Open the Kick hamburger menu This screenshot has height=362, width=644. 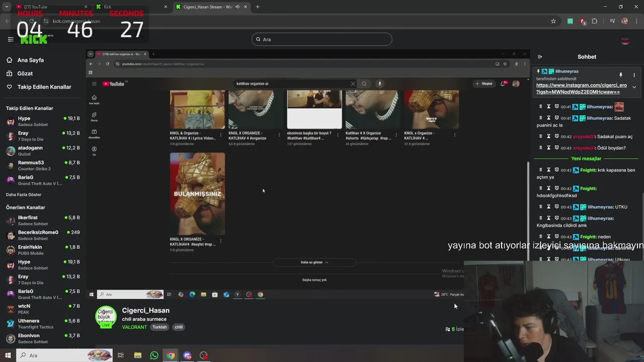(x=11, y=39)
